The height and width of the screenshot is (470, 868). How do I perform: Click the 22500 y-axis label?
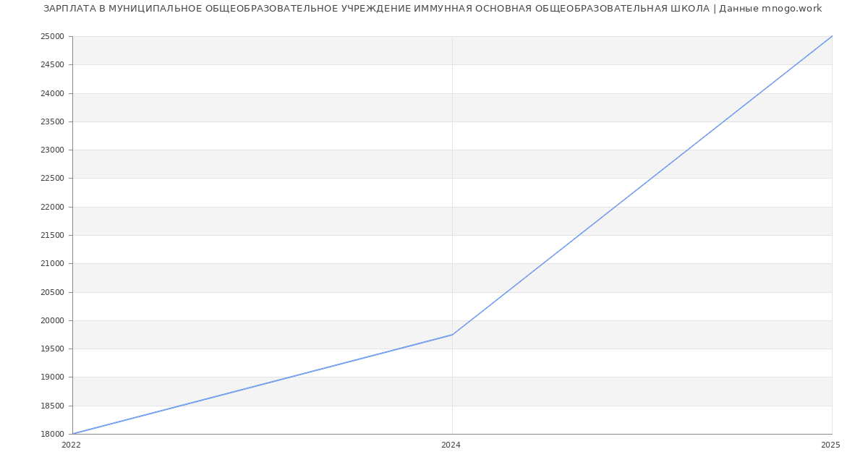(x=53, y=179)
